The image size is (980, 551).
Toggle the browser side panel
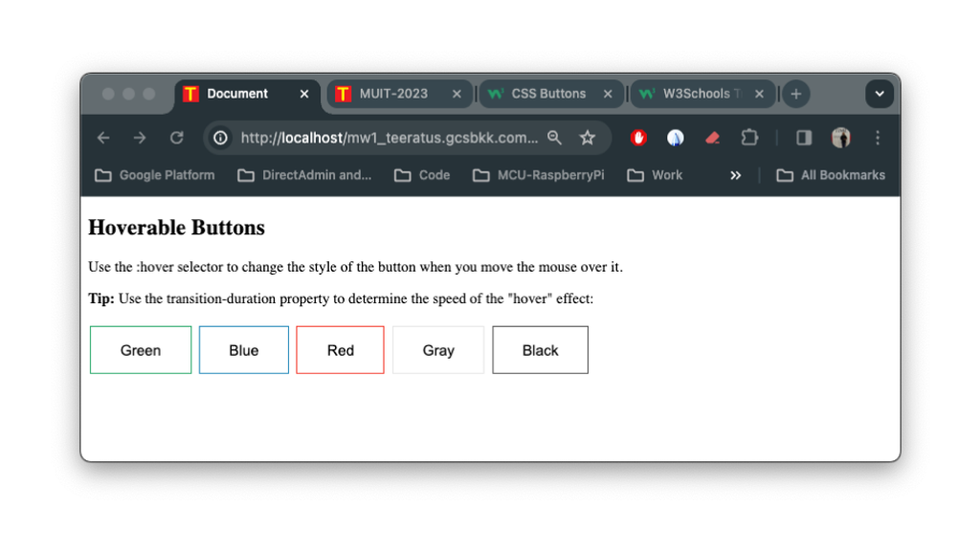click(x=804, y=138)
